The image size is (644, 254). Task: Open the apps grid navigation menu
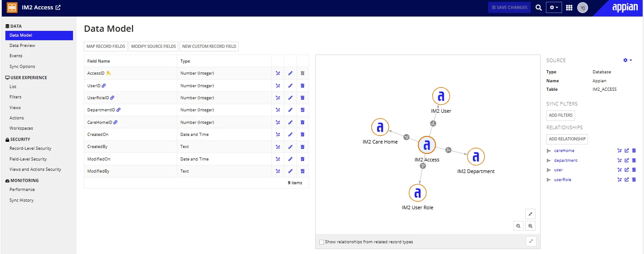(570, 8)
